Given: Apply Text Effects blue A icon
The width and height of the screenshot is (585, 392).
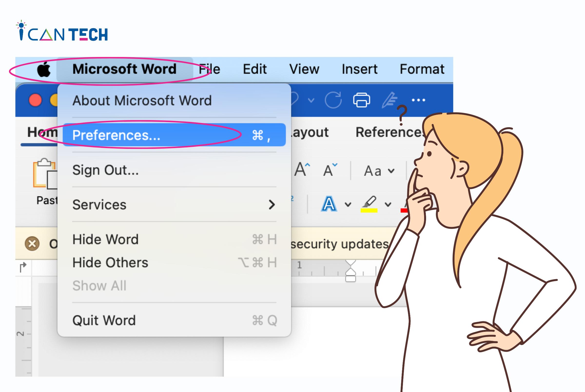Looking at the screenshot, I should 329,204.
